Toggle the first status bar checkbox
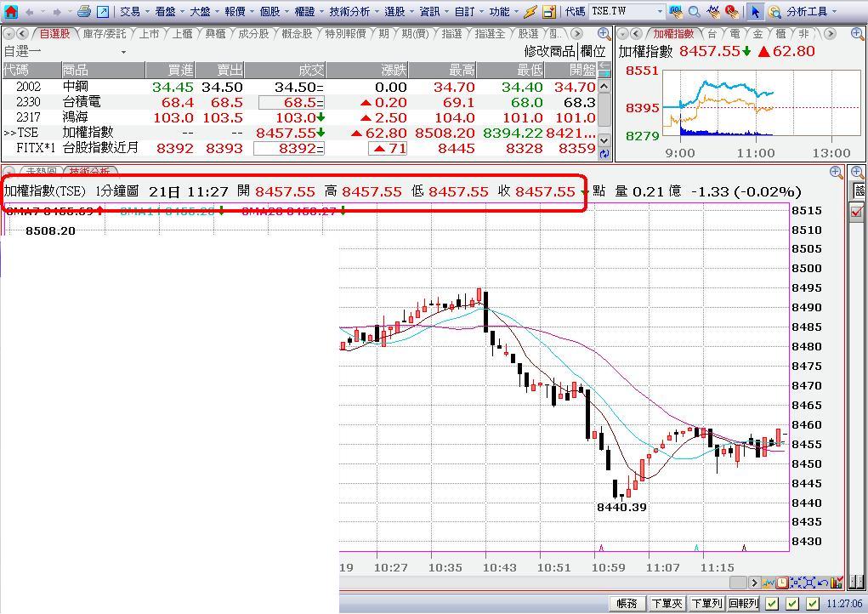This screenshot has width=868, height=614. (772, 604)
